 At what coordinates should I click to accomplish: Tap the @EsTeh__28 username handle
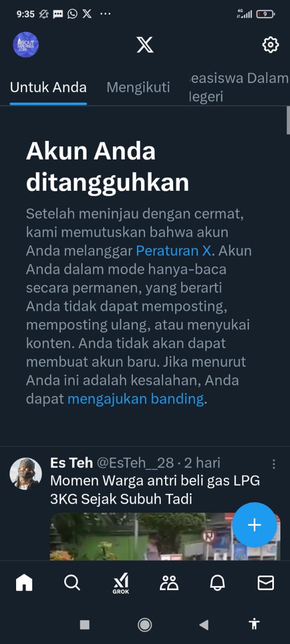[135, 463]
